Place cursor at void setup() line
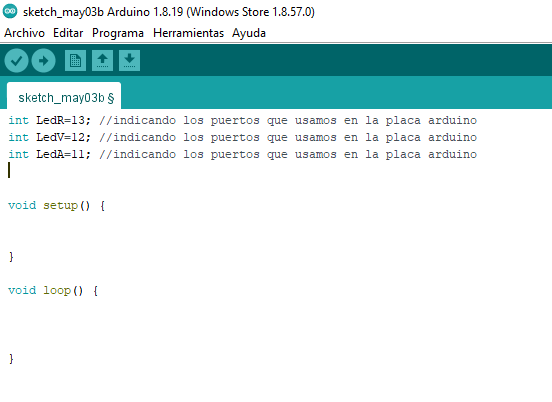The width and height of the screenshot is (552, 402). point(57,205)
